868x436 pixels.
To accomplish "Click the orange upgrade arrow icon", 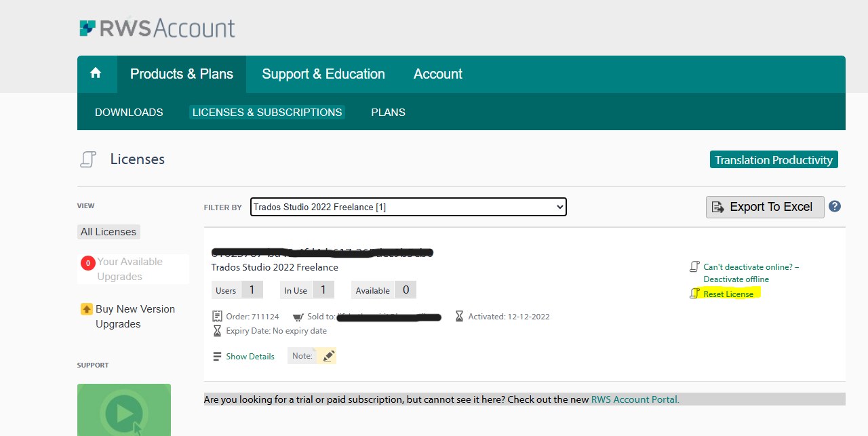I will pos(87,309).
